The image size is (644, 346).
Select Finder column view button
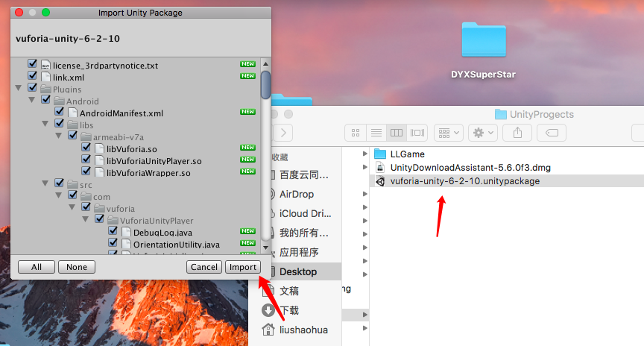click(397, 133)
